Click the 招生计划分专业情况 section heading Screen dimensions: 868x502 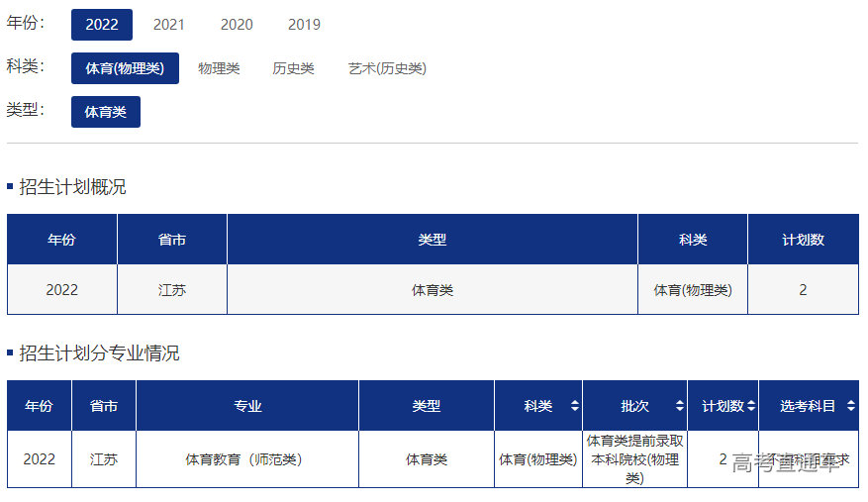(99, 353)
